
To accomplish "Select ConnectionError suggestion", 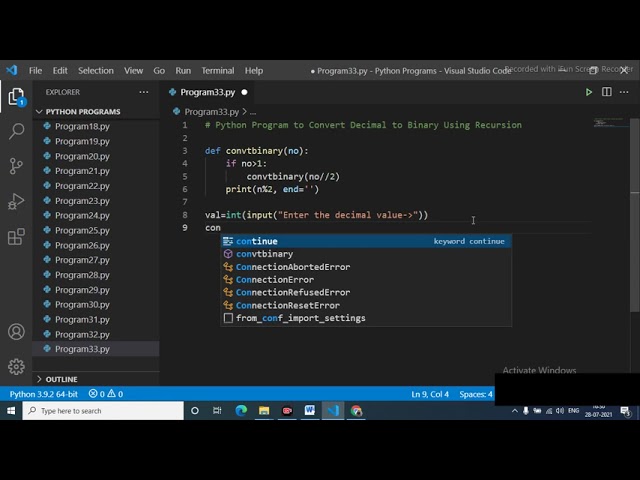I will click(x=366, y=280).
